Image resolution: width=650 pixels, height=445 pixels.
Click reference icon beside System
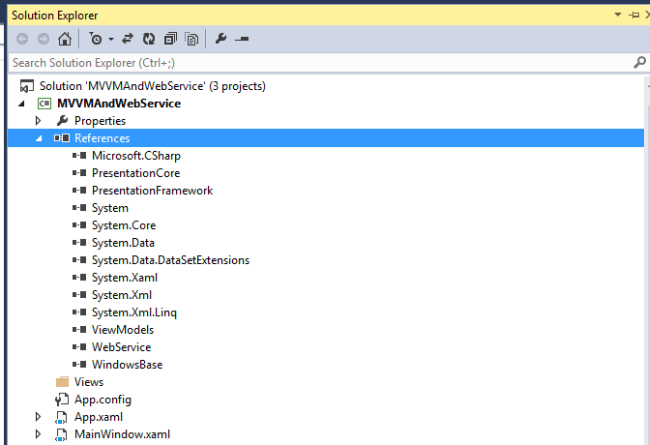79,208
